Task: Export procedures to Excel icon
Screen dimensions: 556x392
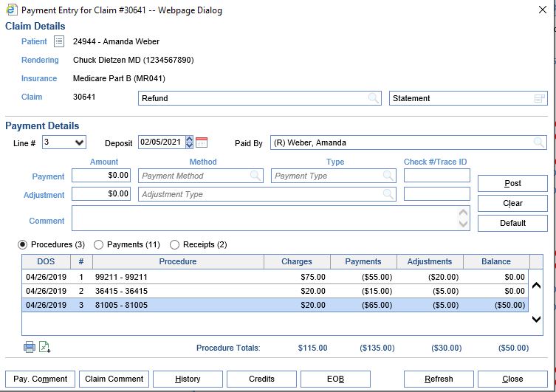Action: click(44, 347)
